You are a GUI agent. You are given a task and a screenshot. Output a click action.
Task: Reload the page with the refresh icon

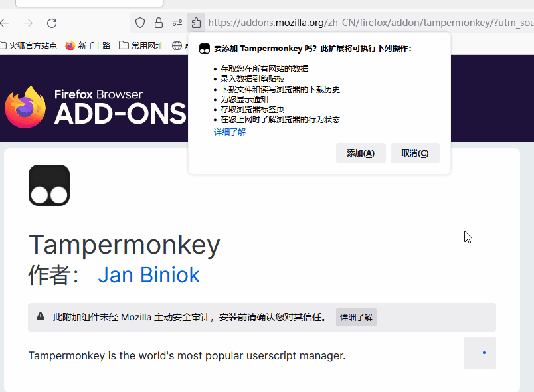52,23
